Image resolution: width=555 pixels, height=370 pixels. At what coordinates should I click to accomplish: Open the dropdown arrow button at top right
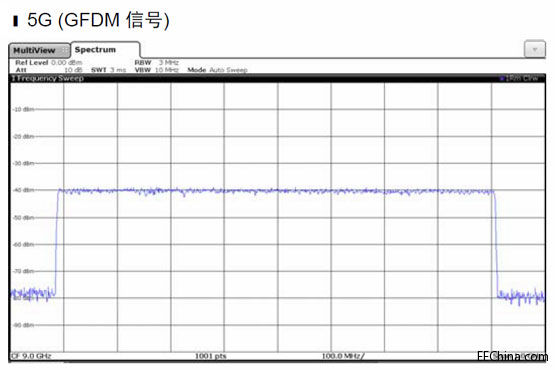534,49
